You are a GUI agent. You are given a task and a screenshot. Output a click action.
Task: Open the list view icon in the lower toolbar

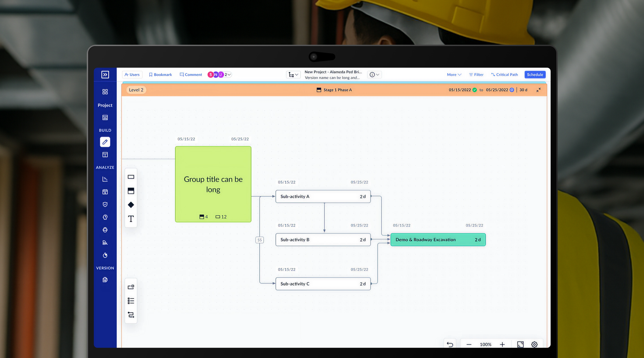131,301
